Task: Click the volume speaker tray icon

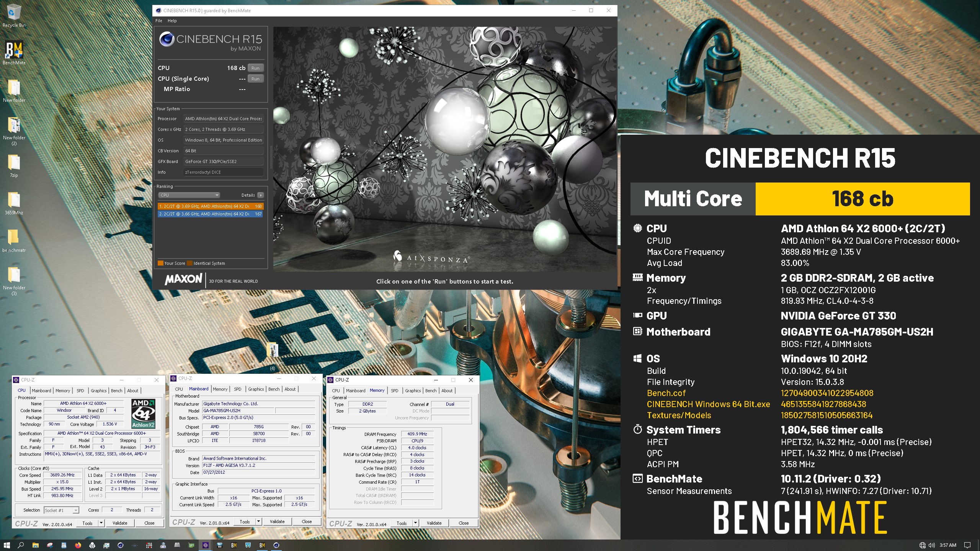Action: pyautogui.click(x=931, y=545)
